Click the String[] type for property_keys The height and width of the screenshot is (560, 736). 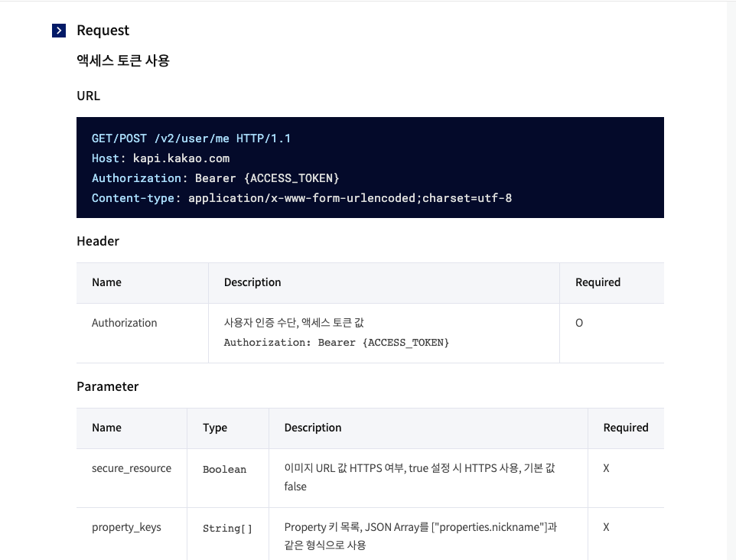[226, 528]
